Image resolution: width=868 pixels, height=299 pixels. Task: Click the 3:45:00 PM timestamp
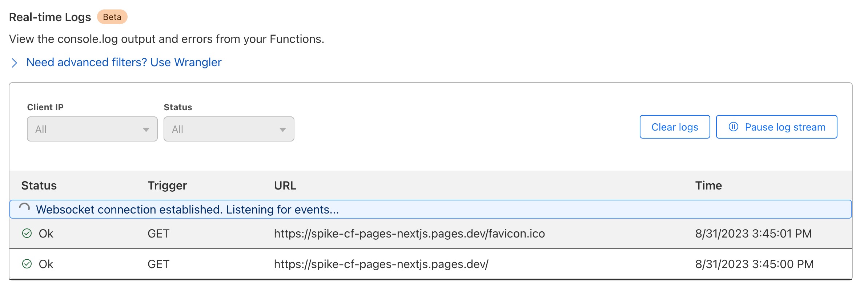[754, 264]
